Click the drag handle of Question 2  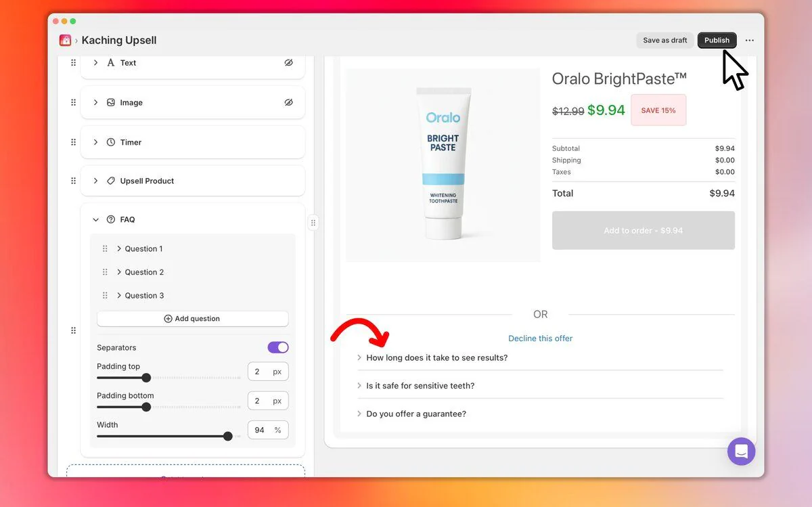pyautogui.click(x=105, y=272)
